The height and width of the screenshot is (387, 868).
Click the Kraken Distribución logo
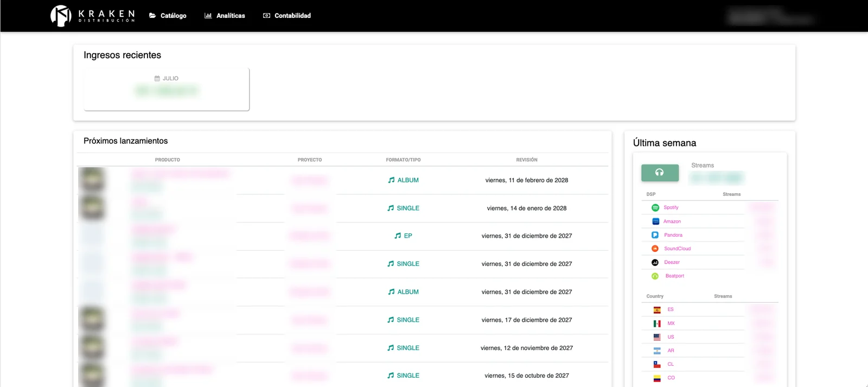[92, 16]
